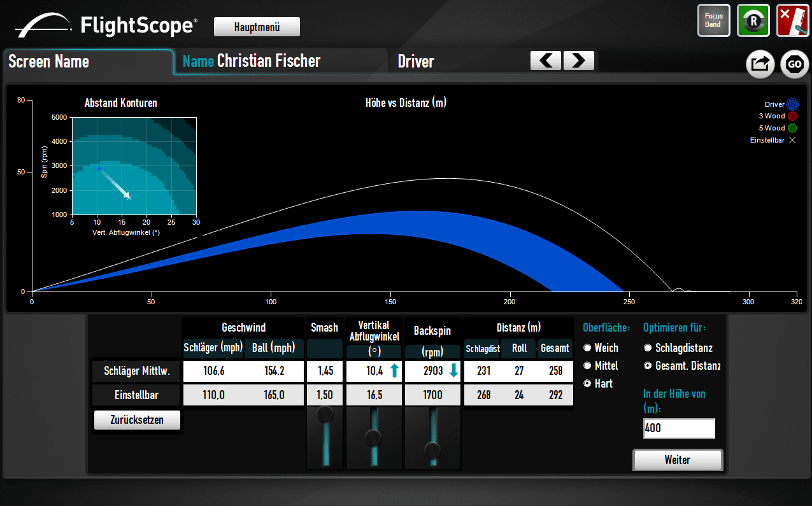Click the FlightScope logo
This screenshot has width=812, height=506.
106,26
